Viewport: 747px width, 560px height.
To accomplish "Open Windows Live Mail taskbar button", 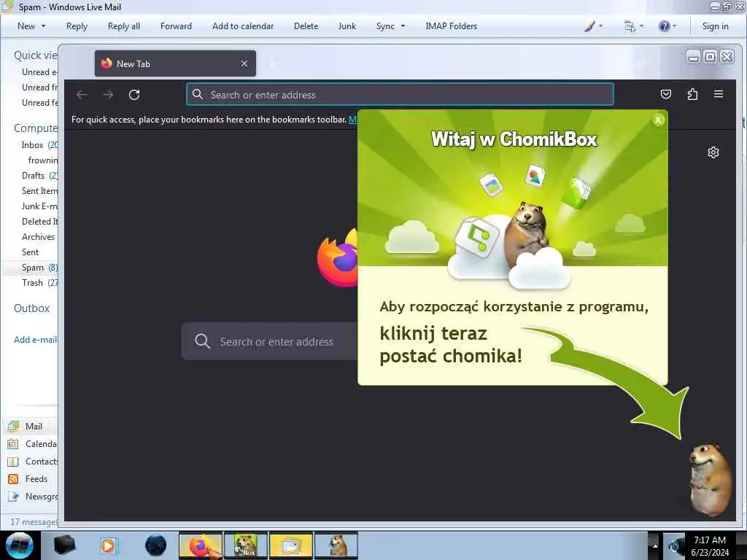I will [291, 545].
